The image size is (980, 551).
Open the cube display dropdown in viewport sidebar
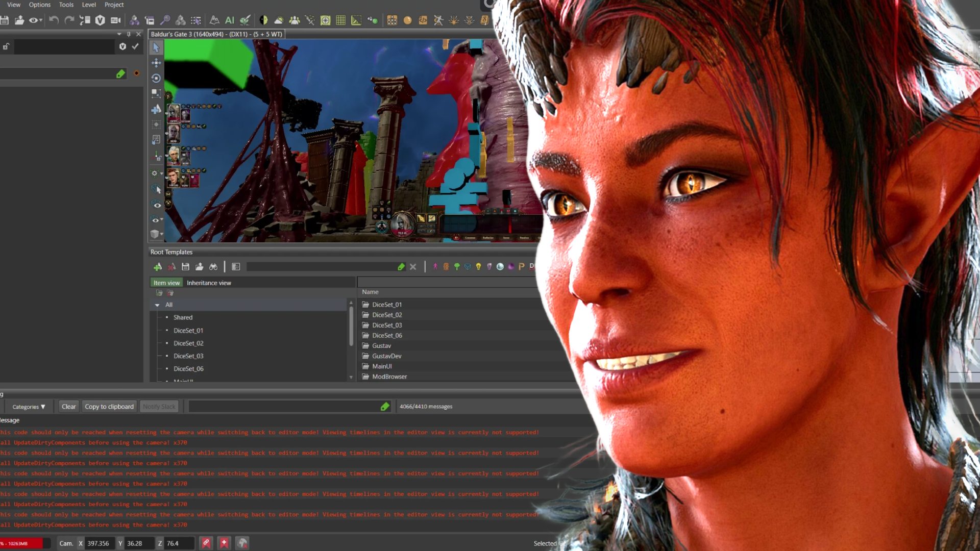coord(157,234)
